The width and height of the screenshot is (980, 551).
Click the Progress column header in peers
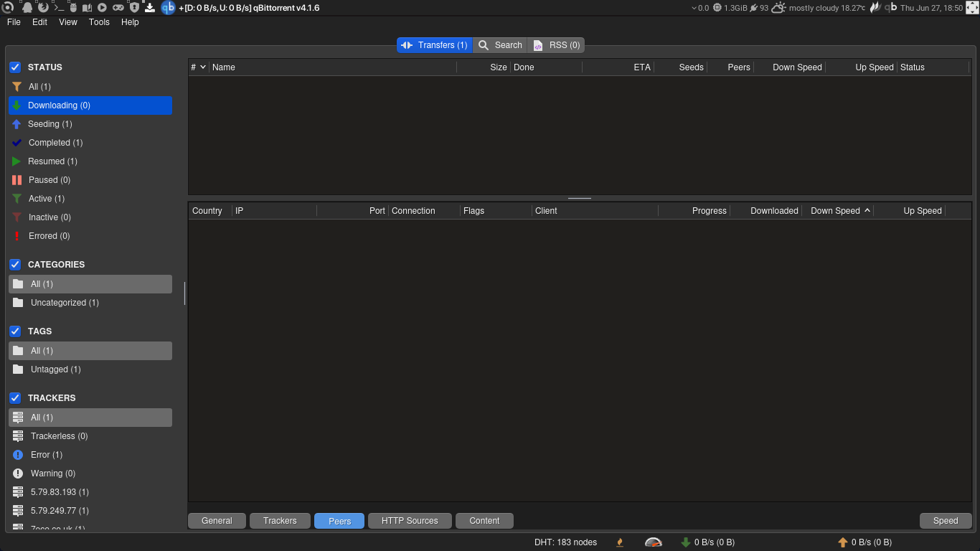pyautogui.click(x=694, y=211)
